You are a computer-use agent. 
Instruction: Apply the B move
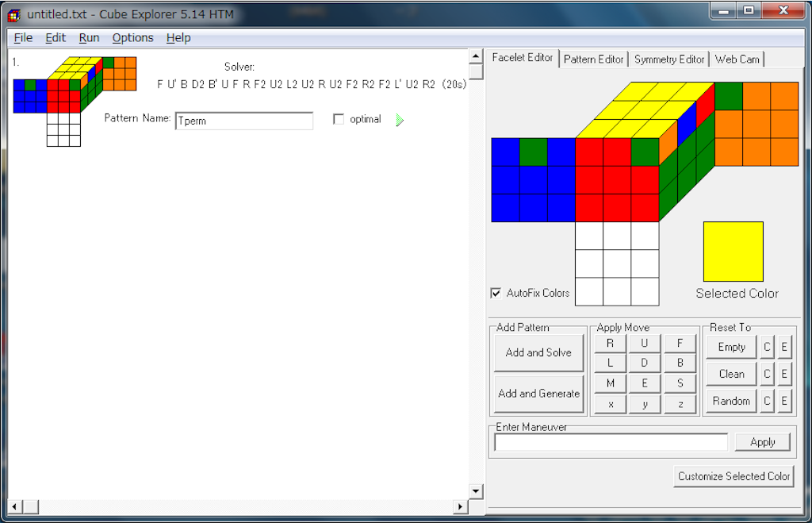(680, 363)
